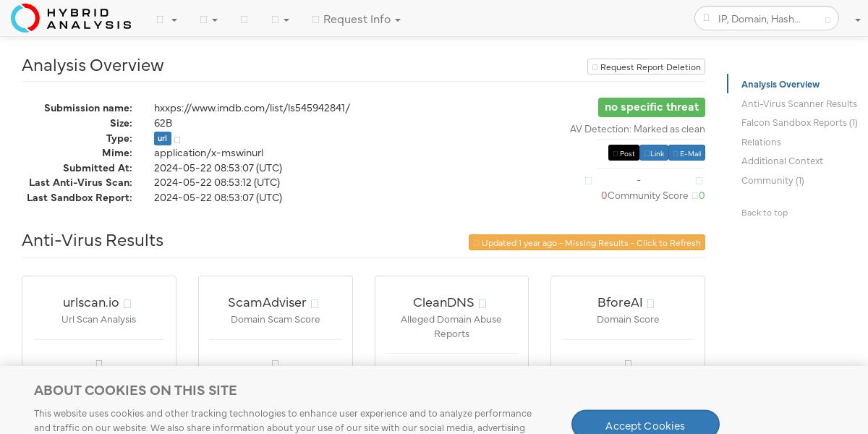Click the ScamAdviser card title

(267, 302)
